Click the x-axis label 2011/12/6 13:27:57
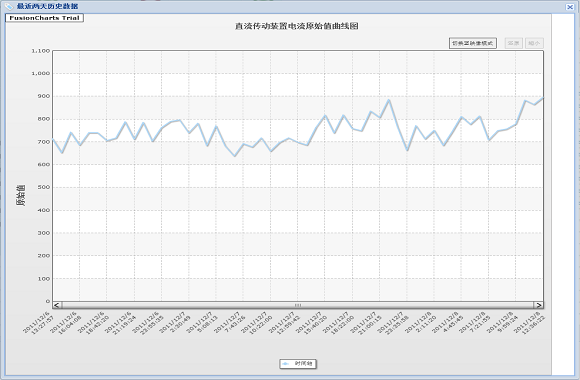The width and height of the screenshot is (580, 380). click(x=39, y=323)
